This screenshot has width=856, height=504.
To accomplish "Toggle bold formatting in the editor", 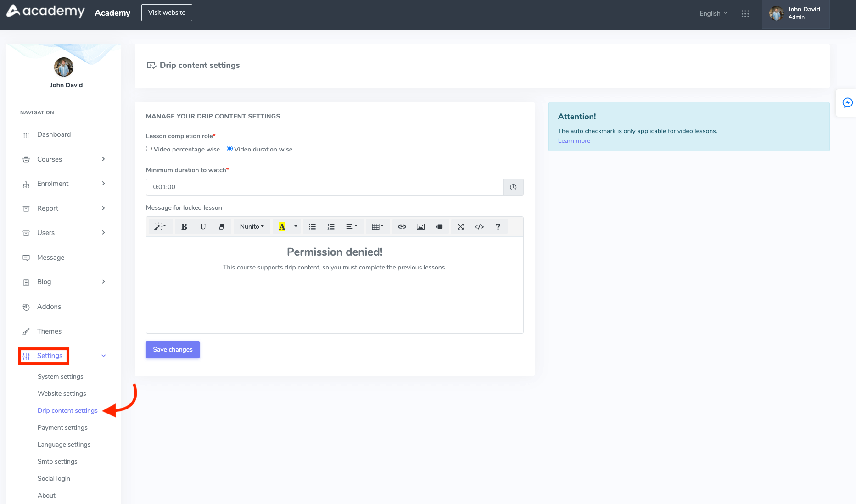I will pos(184,226).
